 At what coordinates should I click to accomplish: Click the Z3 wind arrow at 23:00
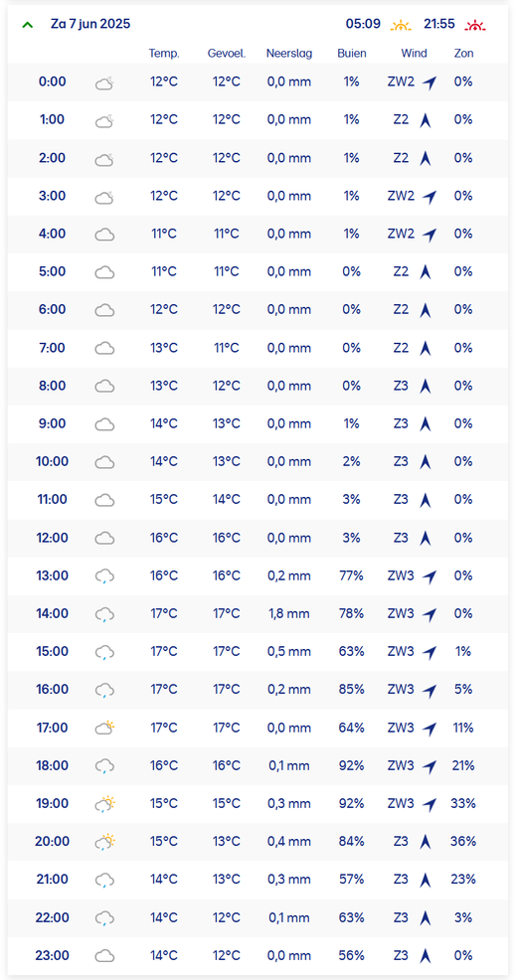[x=426, y=955]
